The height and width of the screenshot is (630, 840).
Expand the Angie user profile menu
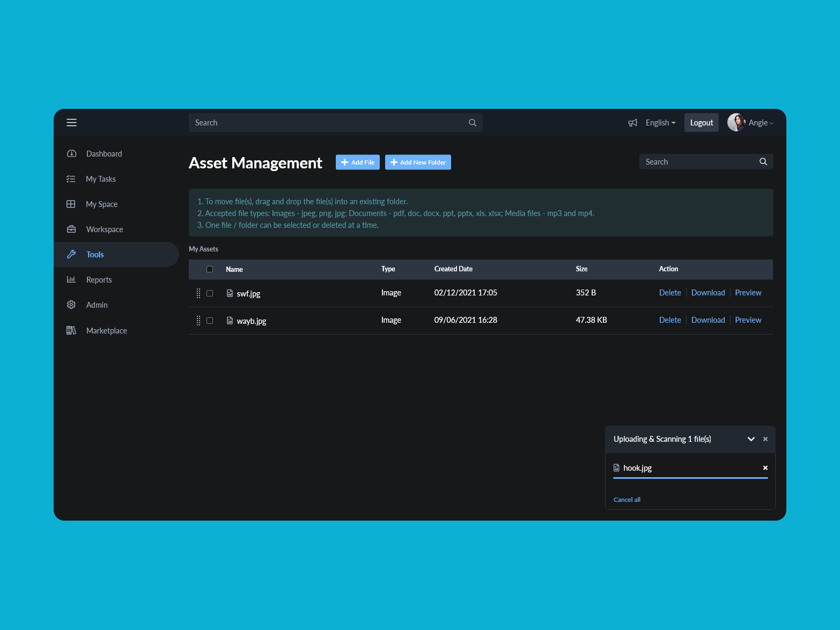point(751,123)
